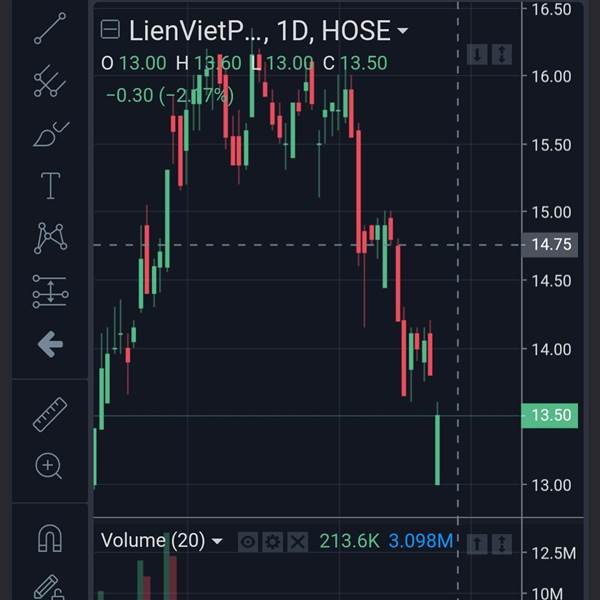The width and height of the screenshot is (600, 600).
Task: Click the 14.00 price axis label
Action: tap(551, 349)
